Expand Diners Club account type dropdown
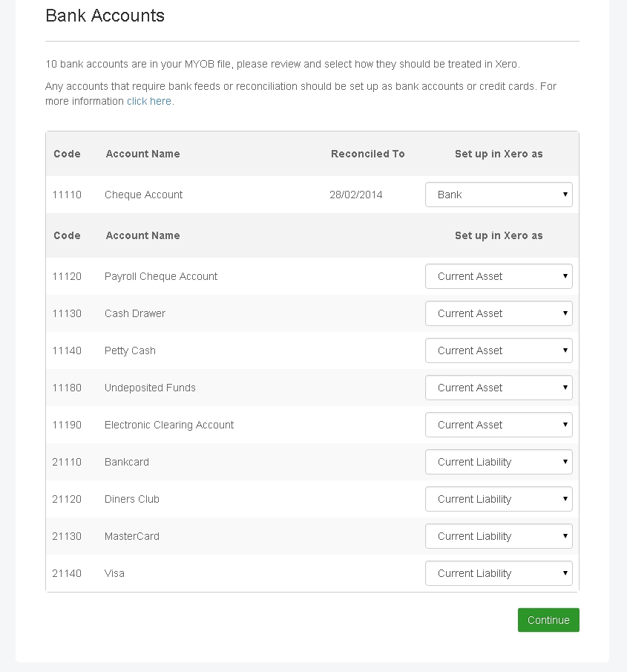The image size is (627, 672). pyautogui.click(x=499, y=499)
